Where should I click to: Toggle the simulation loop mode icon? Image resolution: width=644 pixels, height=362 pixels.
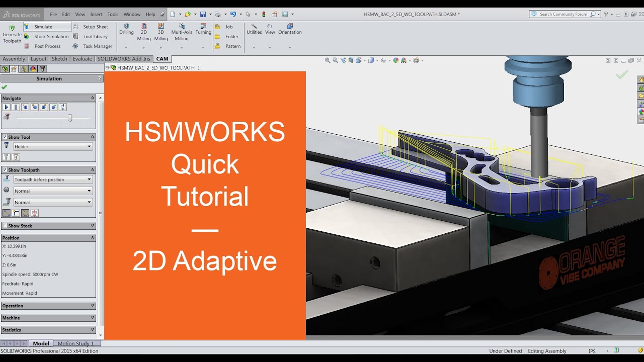pyautogui.click(x=62, y=107)
